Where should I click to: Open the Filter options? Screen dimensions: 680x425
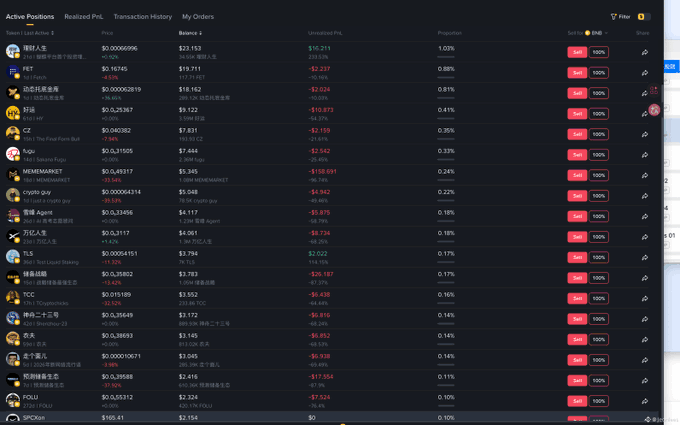[620, 16]
